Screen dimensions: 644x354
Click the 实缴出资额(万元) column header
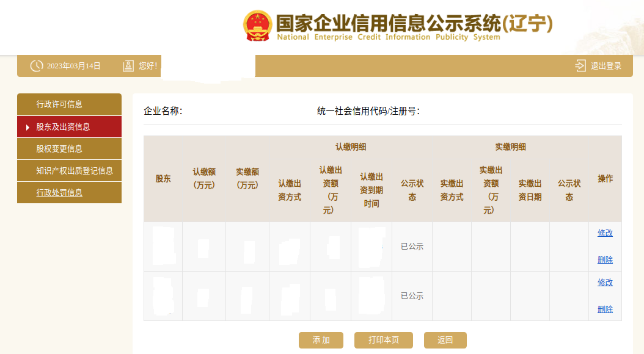pyautogui.click(x=491, y=190)
